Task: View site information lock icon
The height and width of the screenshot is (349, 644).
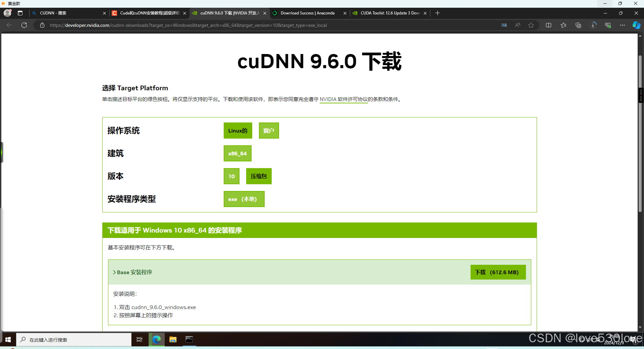Action: click(x=42, y=25)
